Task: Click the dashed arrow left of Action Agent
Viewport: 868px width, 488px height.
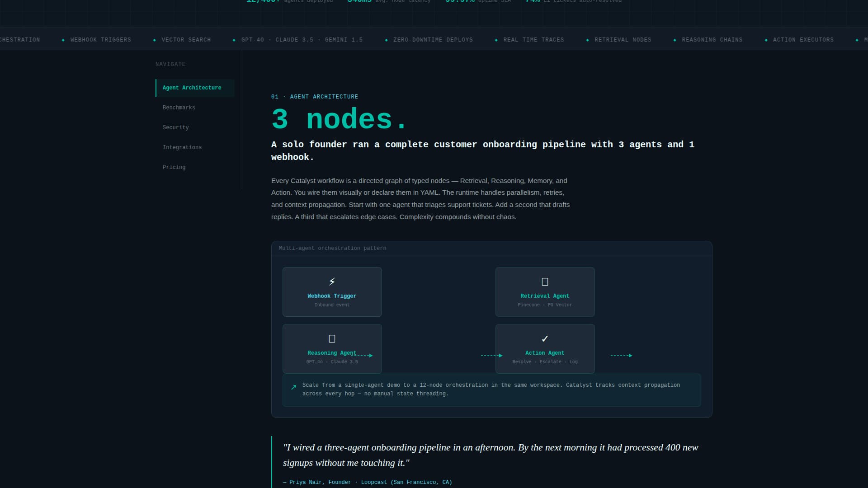Action: [x=491, y=356]
